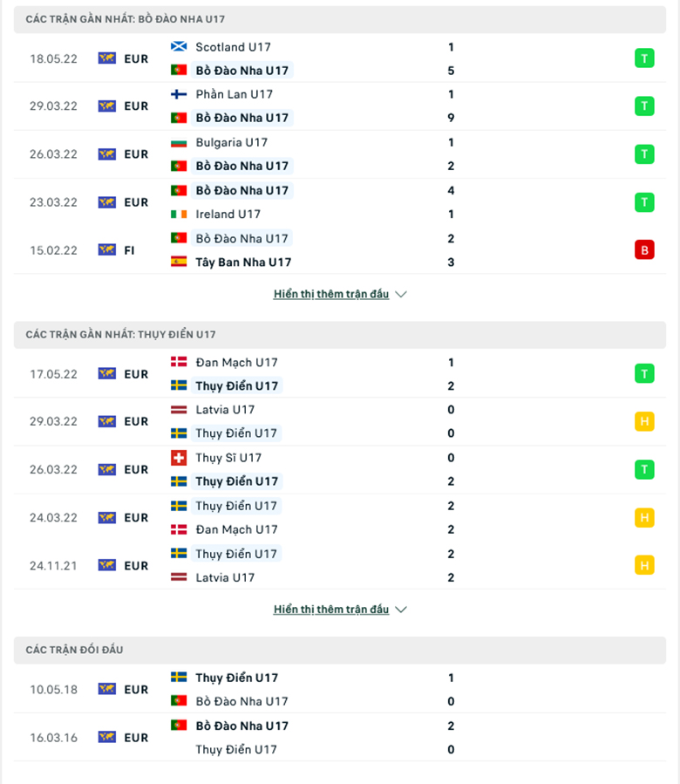This screenshot has width=680, height=784.
Task: Expand more matches under Thụy Điển U17
Action: point(331,610)
